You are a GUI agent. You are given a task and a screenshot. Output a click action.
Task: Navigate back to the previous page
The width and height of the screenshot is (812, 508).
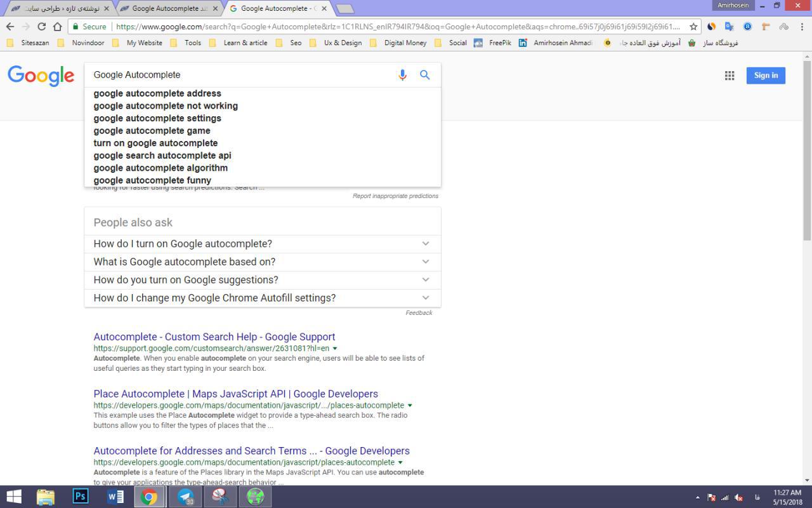tap(10, 27)
